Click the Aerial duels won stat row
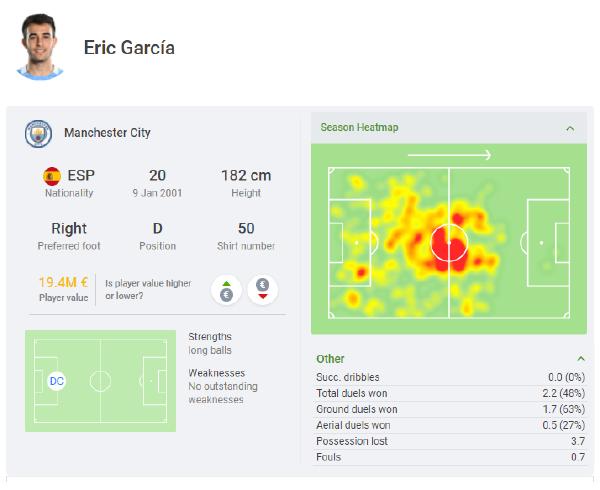This screenshot has width=600, height=490. point(448,425)
